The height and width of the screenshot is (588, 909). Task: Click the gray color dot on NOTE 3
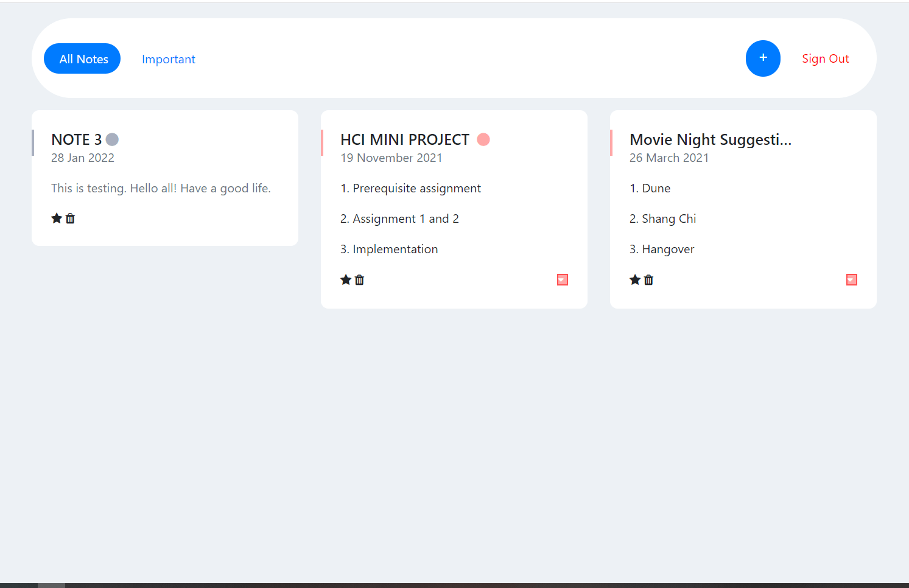click(112, 139)
